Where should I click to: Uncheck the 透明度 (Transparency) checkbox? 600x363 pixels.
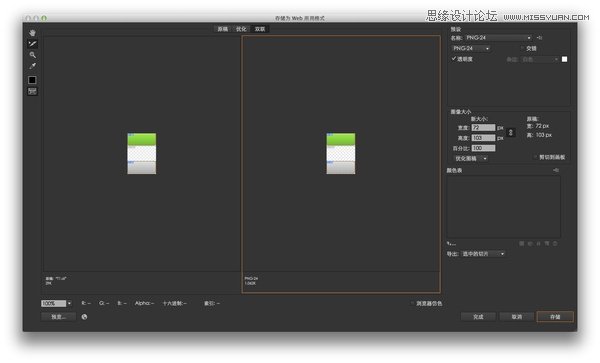(x=454, y=59)
